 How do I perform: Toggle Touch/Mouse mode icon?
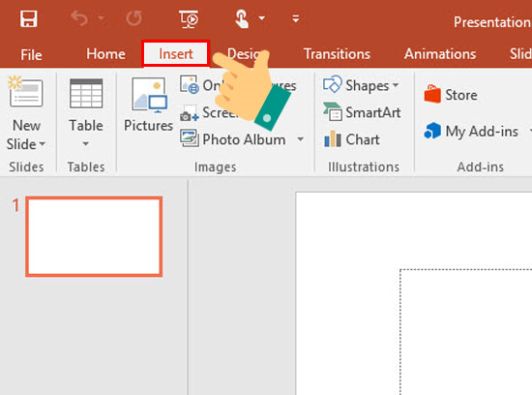point(242,18)
